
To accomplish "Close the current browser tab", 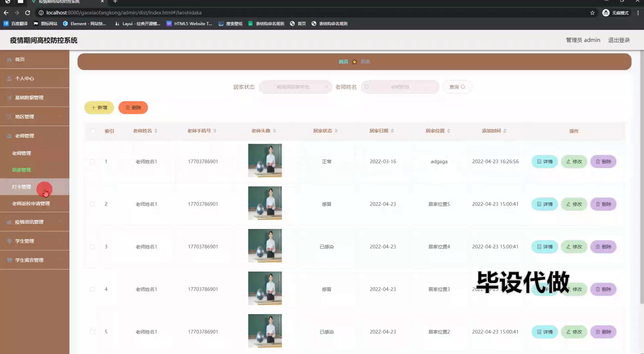I will coord(102,2).
